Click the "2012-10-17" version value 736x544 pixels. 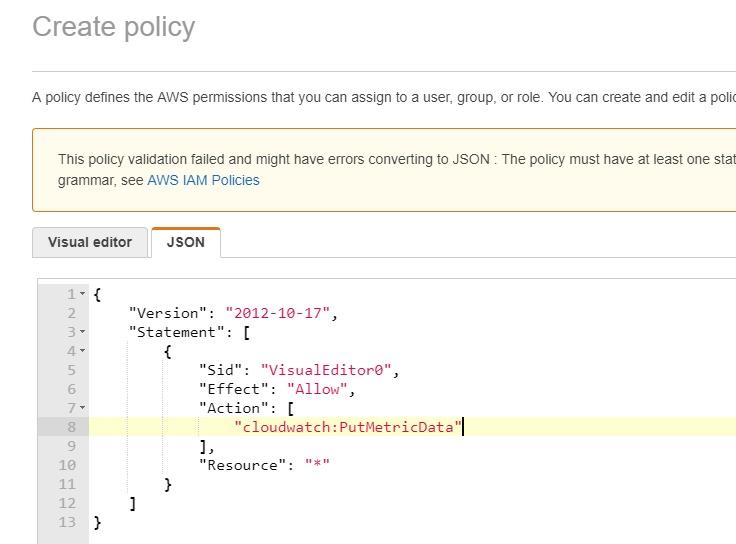coord(277,313)
